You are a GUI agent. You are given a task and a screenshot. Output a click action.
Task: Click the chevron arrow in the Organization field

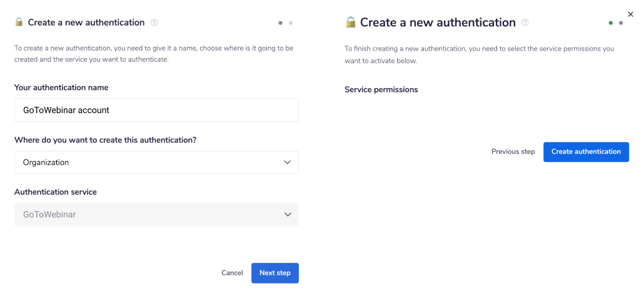(288, 162)
